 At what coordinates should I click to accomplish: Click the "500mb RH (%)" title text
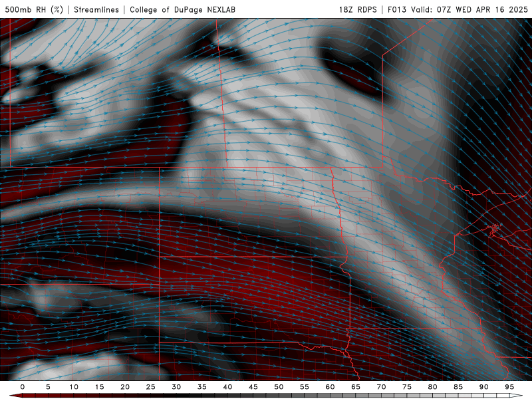34,9
